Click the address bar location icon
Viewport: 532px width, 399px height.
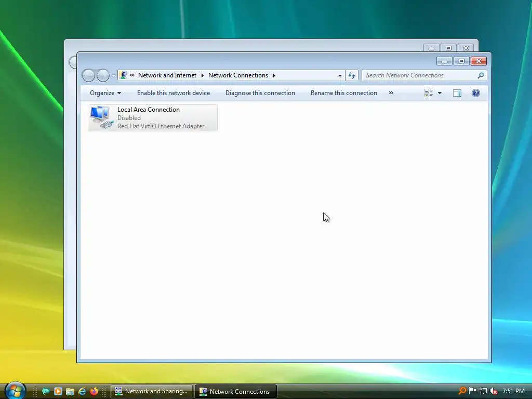123,75
